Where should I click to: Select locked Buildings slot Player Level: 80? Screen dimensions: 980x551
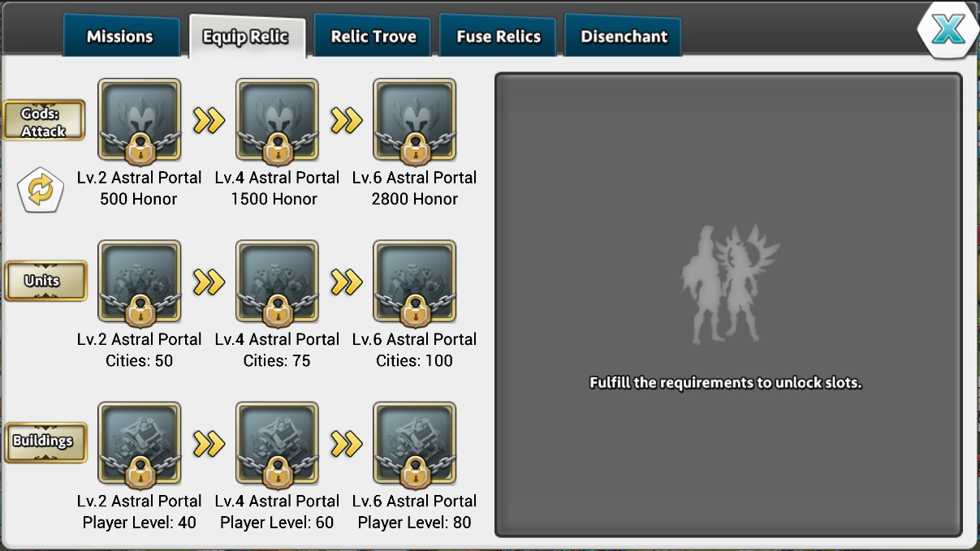click(x=415, y=443)
